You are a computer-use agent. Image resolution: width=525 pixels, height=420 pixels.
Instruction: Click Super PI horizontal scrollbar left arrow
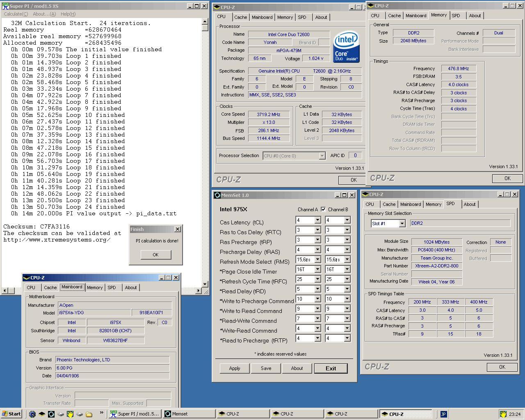pyautogui.click(x=5, y=290)
